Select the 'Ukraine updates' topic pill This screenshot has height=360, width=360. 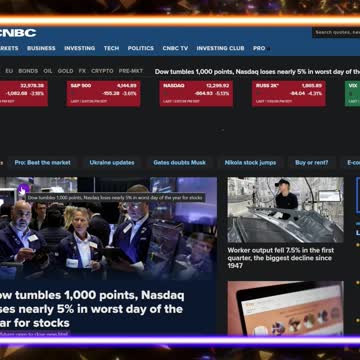point(112,163)
